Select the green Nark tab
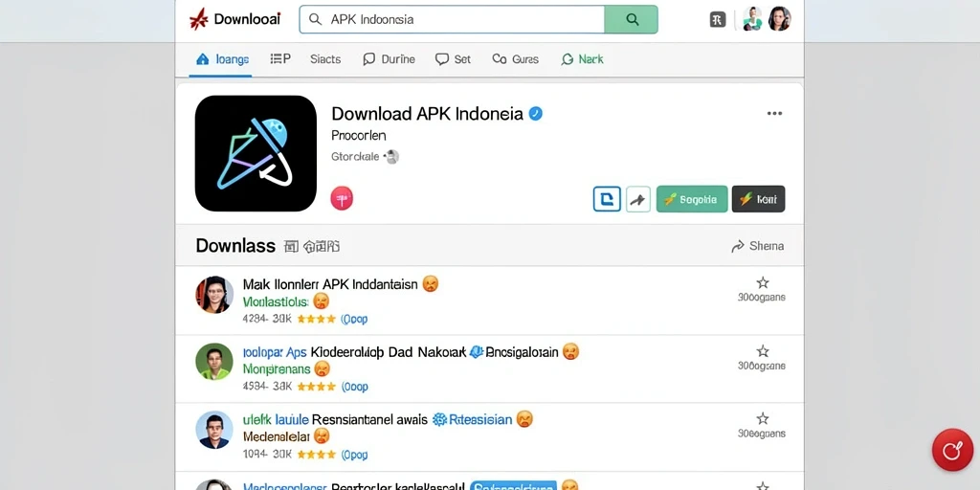The width and height of the screenshot is (980, 490). (582, 59)
